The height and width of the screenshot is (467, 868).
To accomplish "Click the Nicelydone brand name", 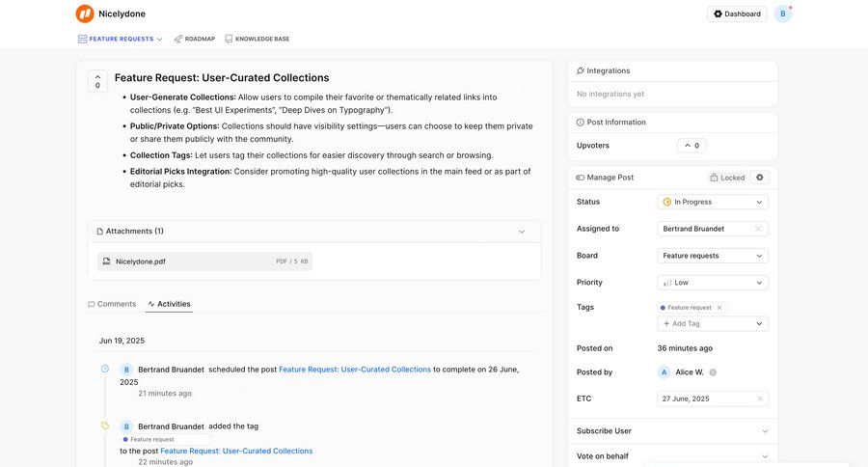I will (122, 14).
